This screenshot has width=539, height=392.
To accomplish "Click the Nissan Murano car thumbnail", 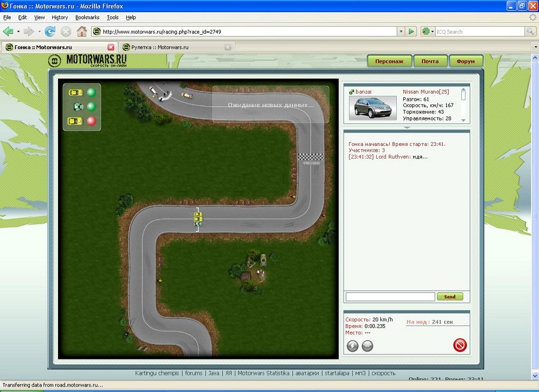I will (373, 108).
